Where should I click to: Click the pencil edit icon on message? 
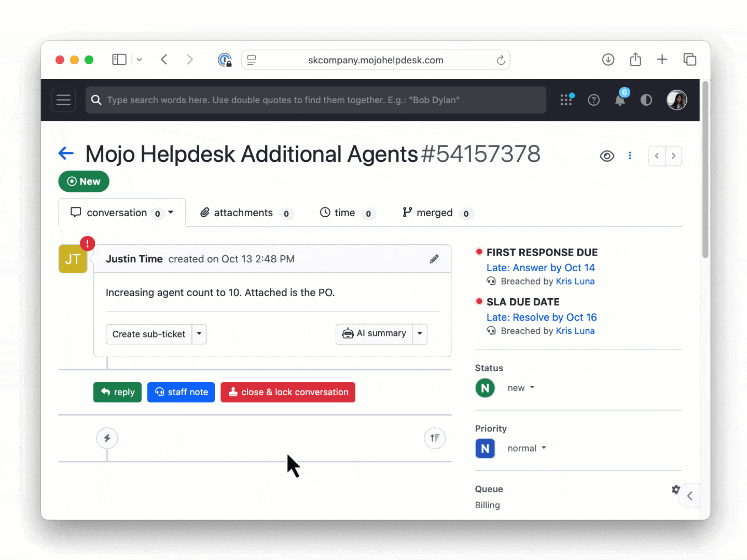(x=434, y=259)
